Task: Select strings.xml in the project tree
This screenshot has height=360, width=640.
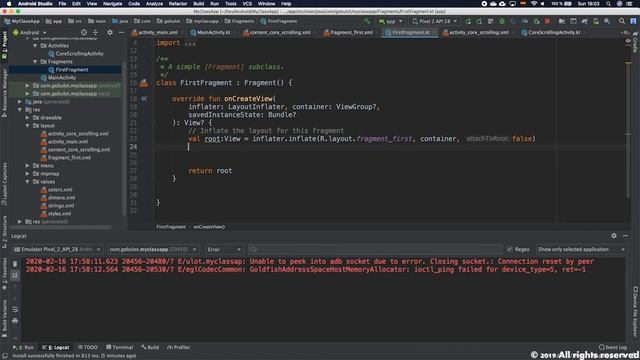Action: click(x=61, y=205)
